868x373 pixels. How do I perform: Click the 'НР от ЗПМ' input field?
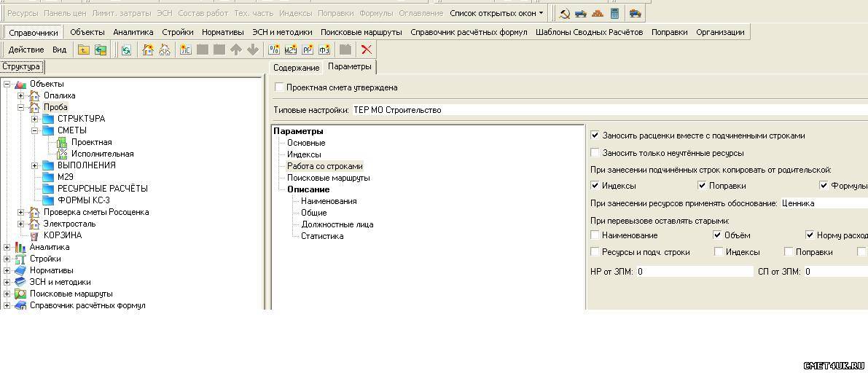coord(694,272)
